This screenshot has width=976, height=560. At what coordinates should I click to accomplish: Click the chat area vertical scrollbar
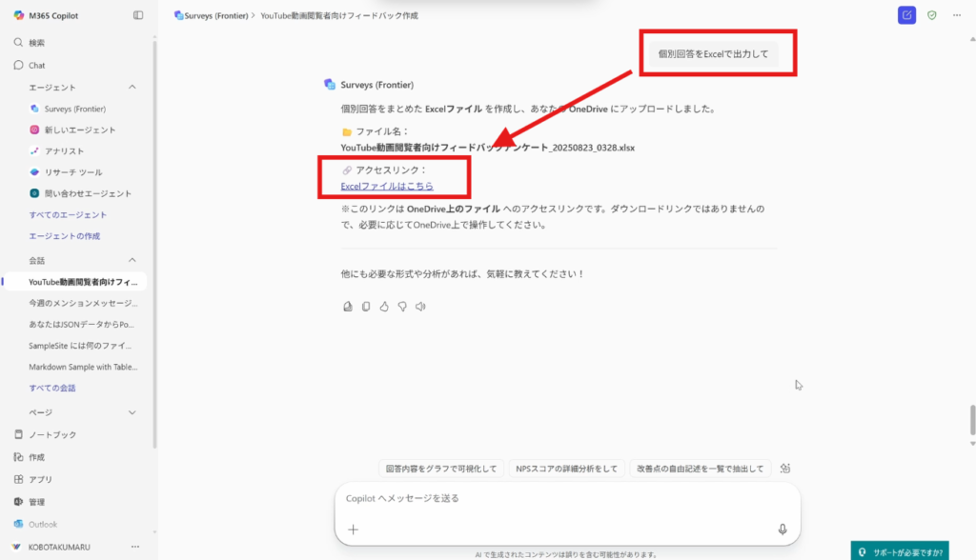(971, 419)
